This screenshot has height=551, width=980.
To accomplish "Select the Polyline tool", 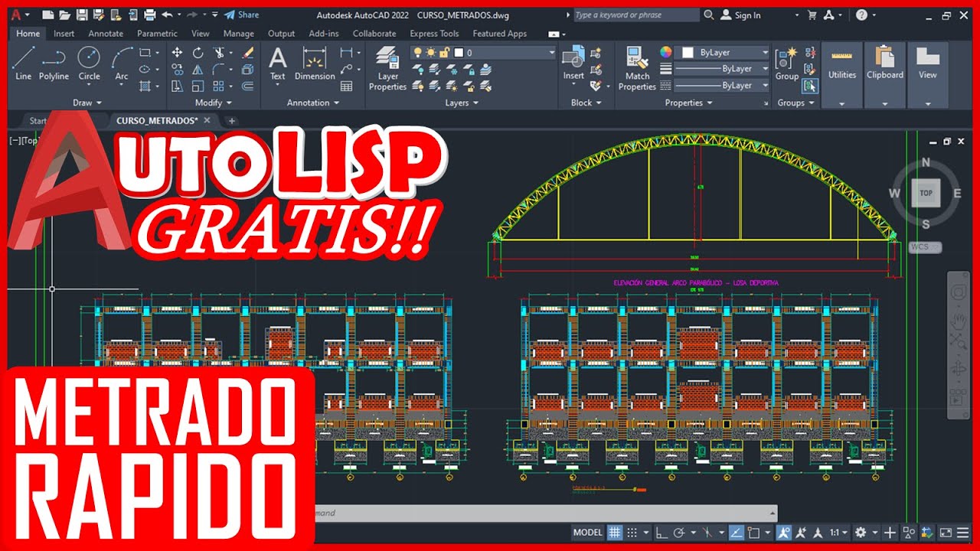I will (54, 63).
